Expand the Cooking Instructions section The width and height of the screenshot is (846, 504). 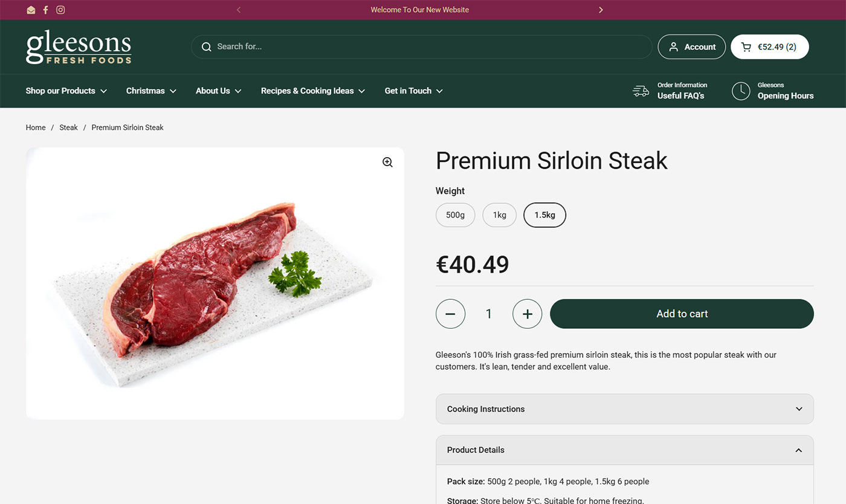click(624, 409)
